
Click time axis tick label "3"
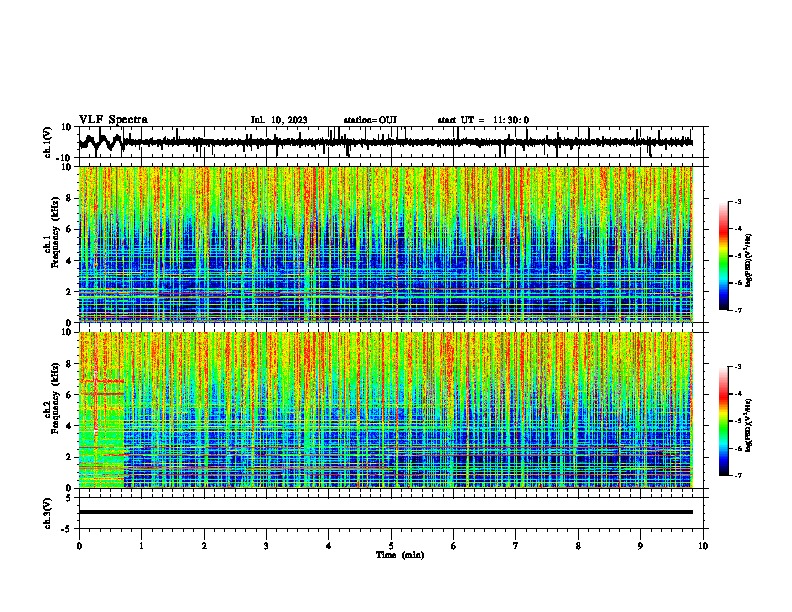click(266, 546)
